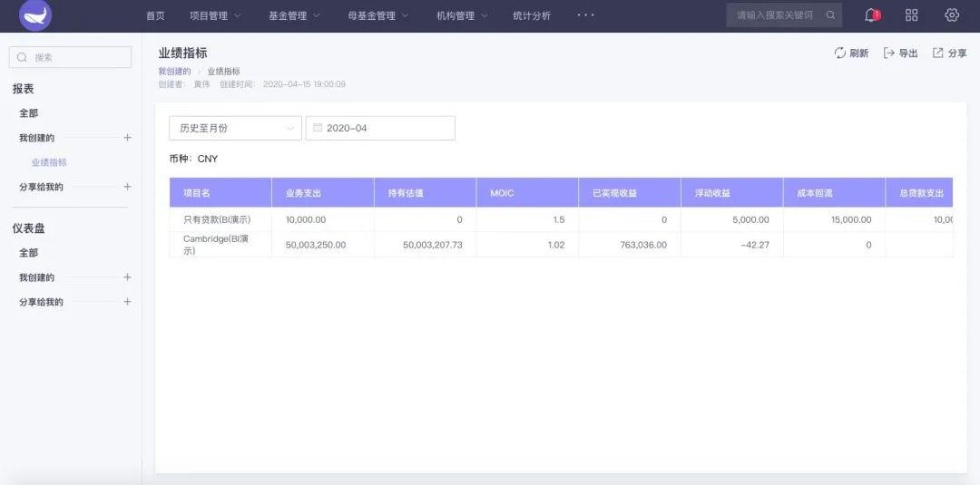
Task: Open the 统计分析 menu item
Action: (531, 15)
